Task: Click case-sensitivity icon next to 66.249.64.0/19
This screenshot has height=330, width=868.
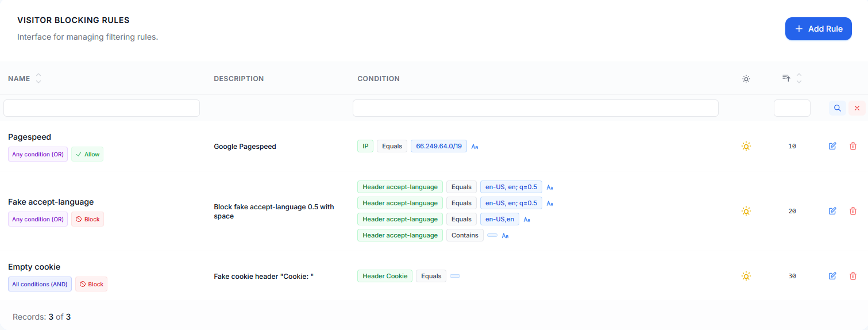Action: coord(475,147)
